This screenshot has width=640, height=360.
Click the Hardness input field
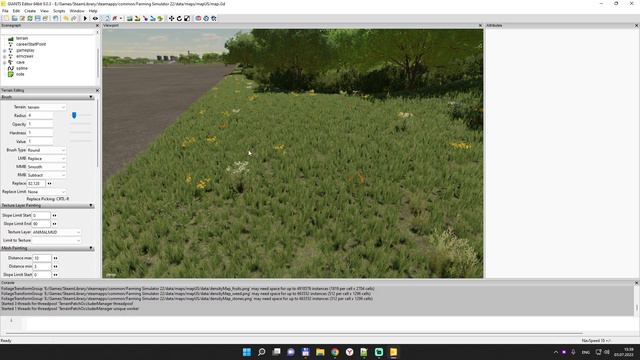click(40, 133)
